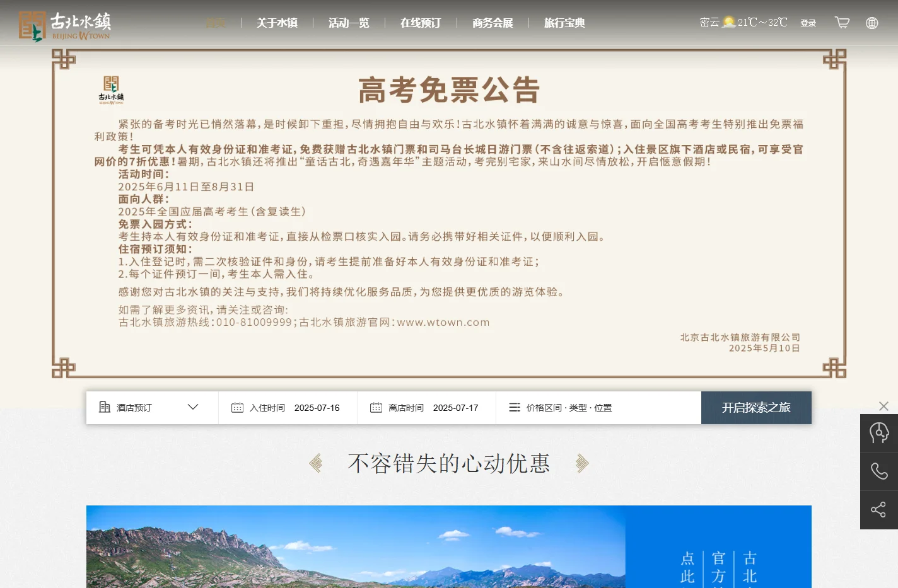Image resolution: width=898 pixels, height=588 pixels.
Task: Click the 住宿预订须知: heading in announcement
Action: tap(156, 249)
